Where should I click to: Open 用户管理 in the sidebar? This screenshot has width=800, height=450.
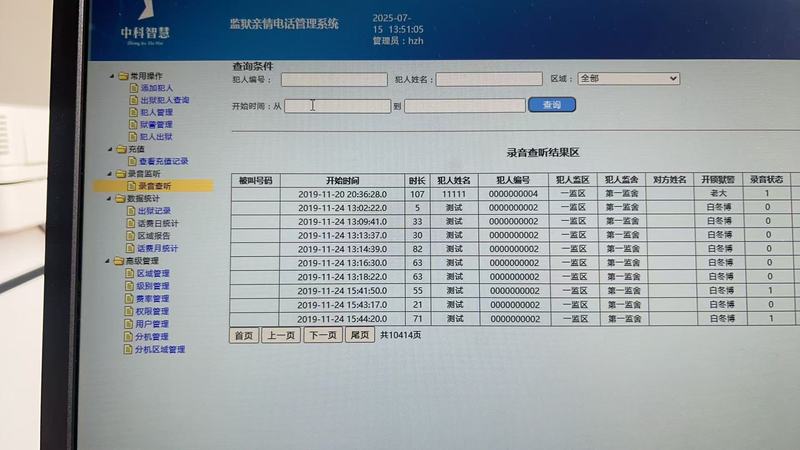[x=152, y=324]
